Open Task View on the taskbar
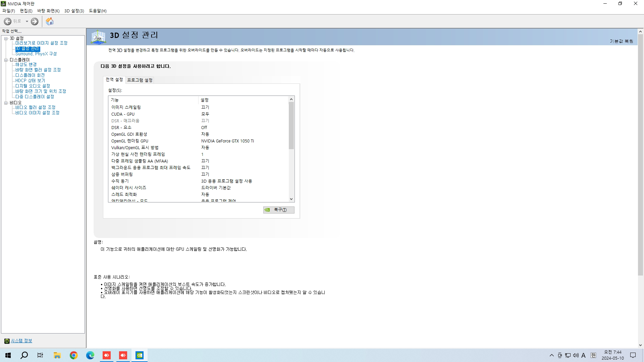Screen dimensions: 644x362 [x=40, y=355]
